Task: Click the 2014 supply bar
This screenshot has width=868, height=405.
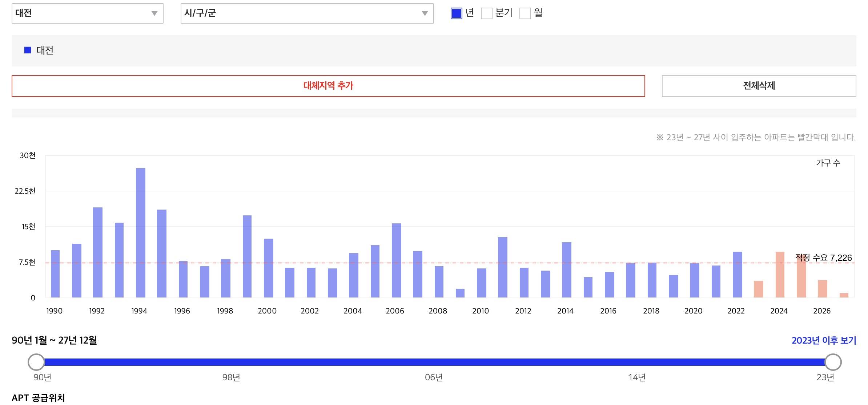Action: click(566, 270)
